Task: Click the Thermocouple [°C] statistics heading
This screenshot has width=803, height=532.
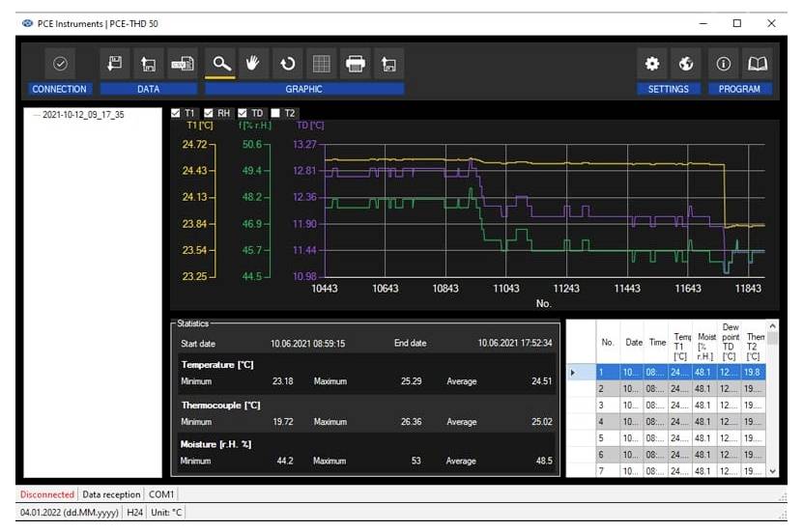Action: click(x=220, y=406)
